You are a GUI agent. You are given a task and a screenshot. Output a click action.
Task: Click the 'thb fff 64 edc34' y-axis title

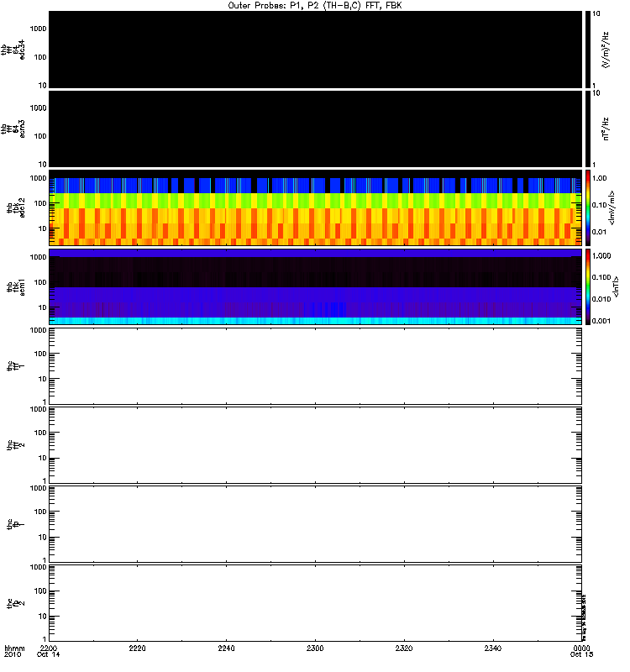[x=13, y=50]
